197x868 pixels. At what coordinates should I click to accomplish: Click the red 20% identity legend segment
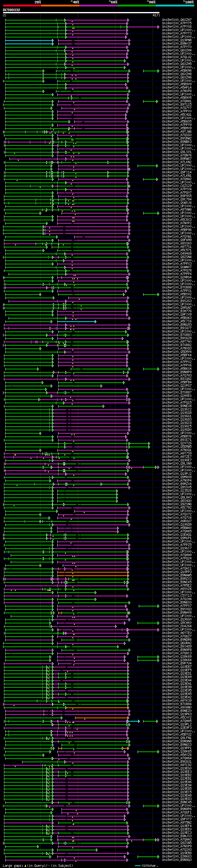coord(22,6)
